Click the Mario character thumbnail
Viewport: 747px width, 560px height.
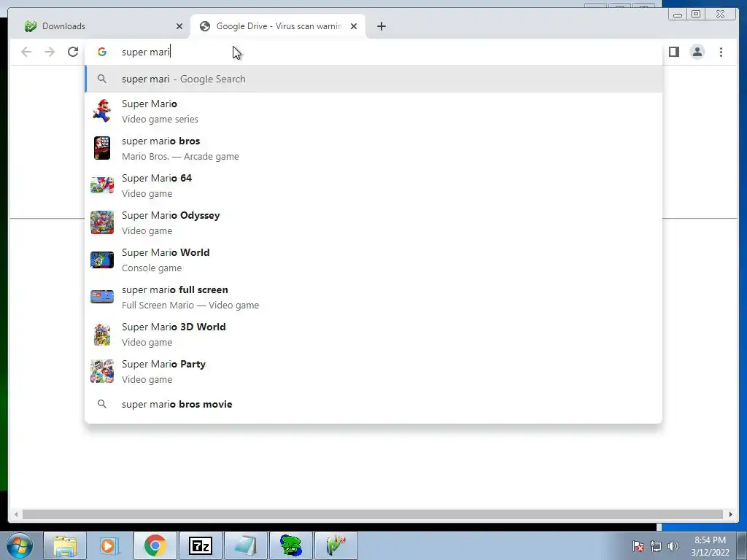click(102, 111)
